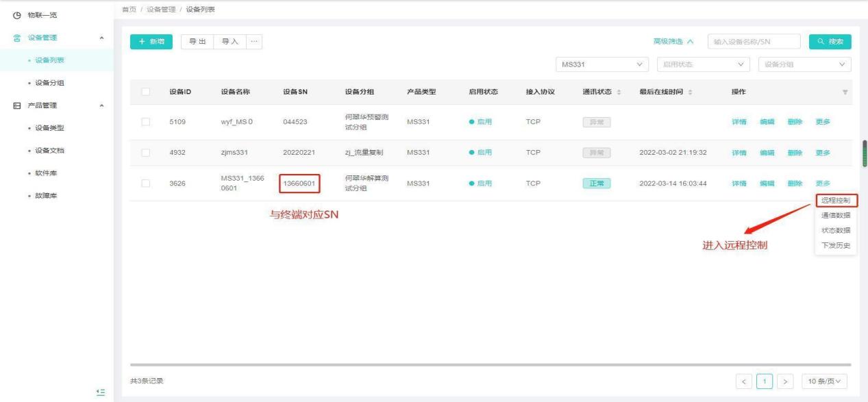Click the column filter icon in table header
The width and height of the screenshot is (868, 402).
[844, 92]
